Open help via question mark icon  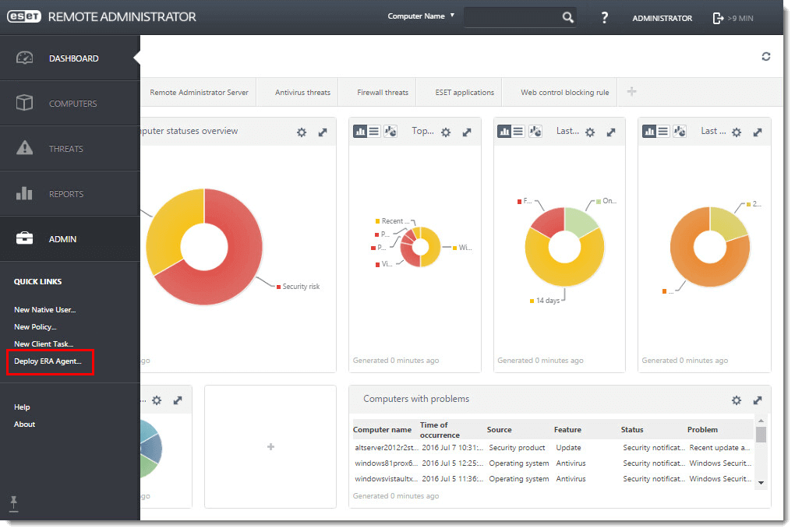point(604,18)
